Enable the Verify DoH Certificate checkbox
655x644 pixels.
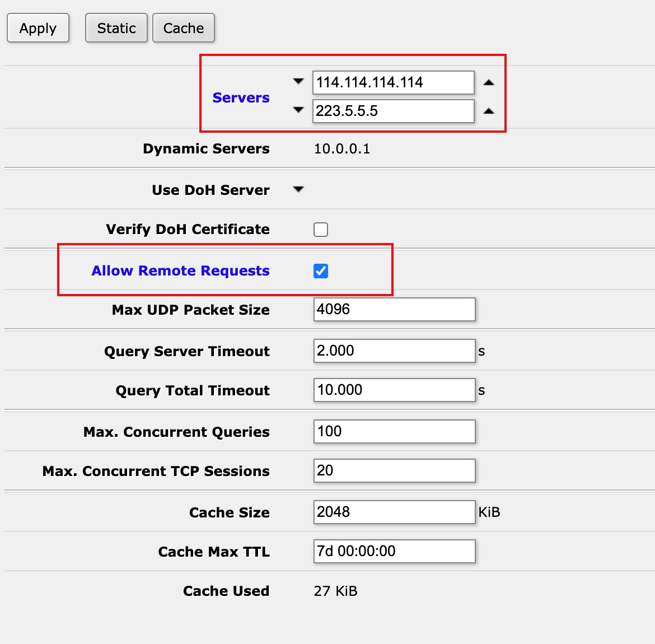pyautogui.click(x=321, y=230)
